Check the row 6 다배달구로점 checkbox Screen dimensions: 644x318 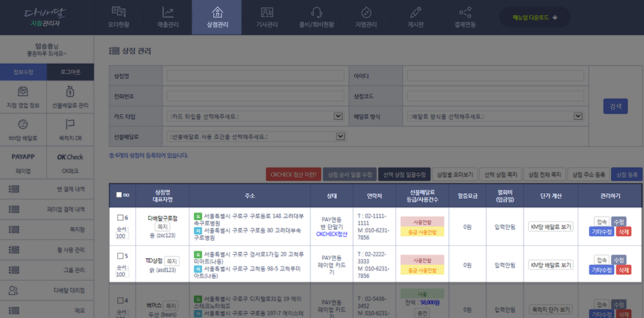click(120, 218)
